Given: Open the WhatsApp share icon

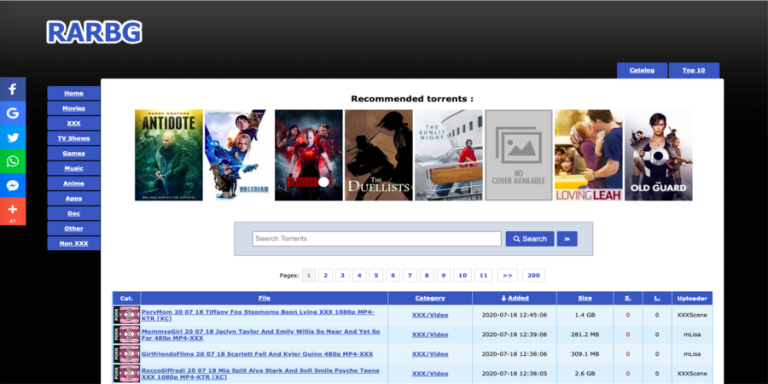Looking at the screenshot, I should coord(13,161).
